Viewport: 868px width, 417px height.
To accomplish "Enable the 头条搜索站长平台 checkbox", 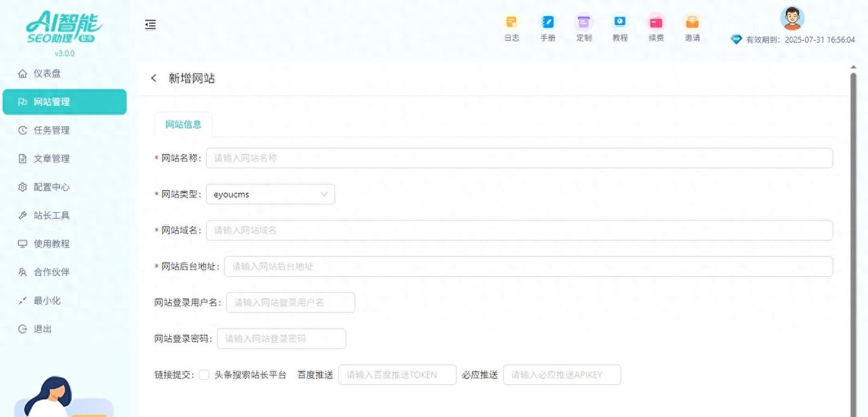I will 204,375.
